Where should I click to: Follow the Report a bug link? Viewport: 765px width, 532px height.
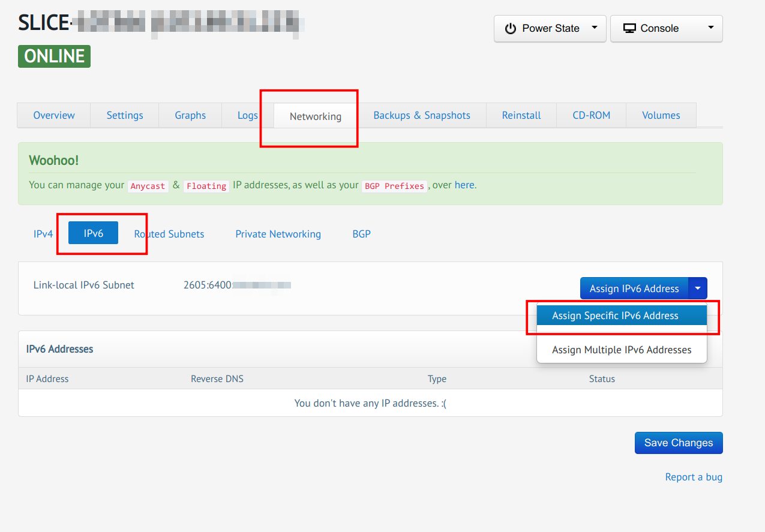click(694, 477)
